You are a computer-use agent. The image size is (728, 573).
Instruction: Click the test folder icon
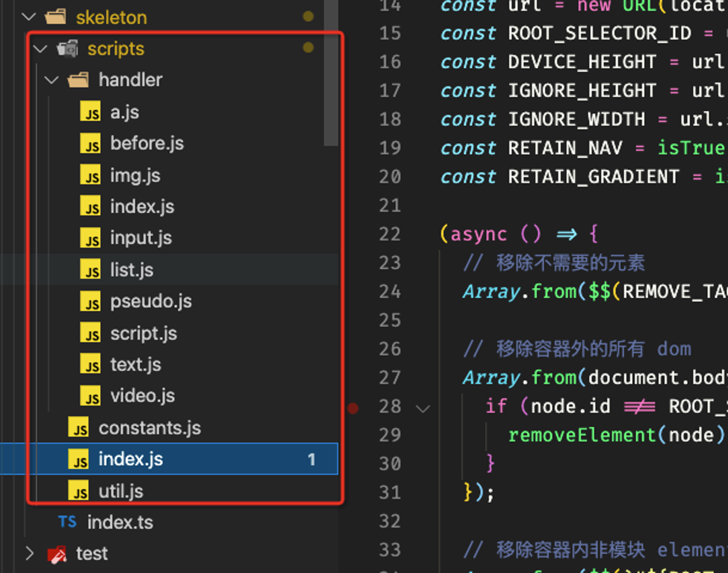click(57, 554)
